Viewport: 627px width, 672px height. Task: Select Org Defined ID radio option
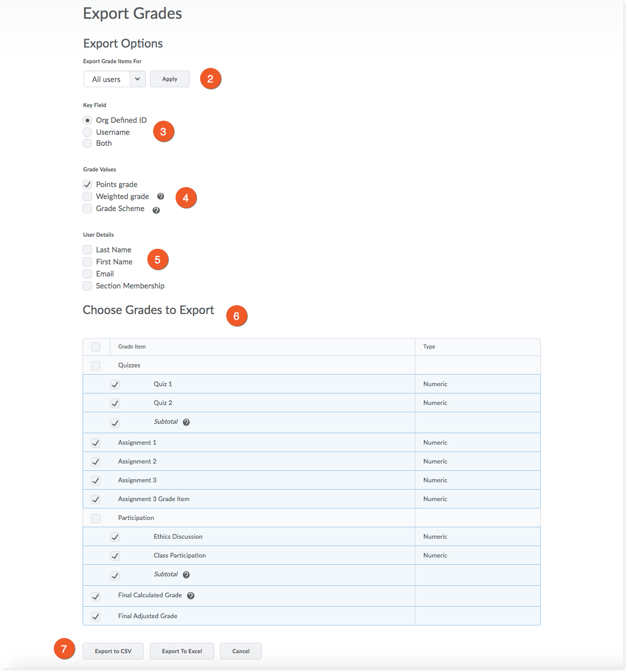87,120
